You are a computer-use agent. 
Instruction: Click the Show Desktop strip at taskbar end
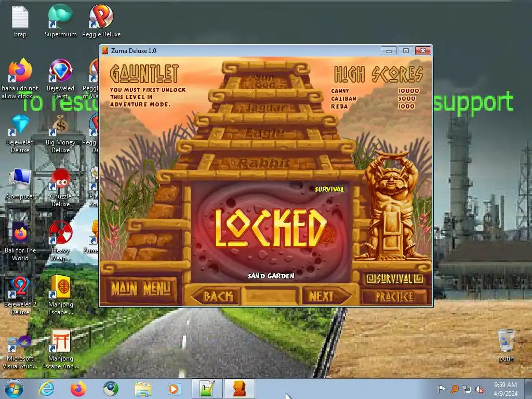(x=528, y=389)
